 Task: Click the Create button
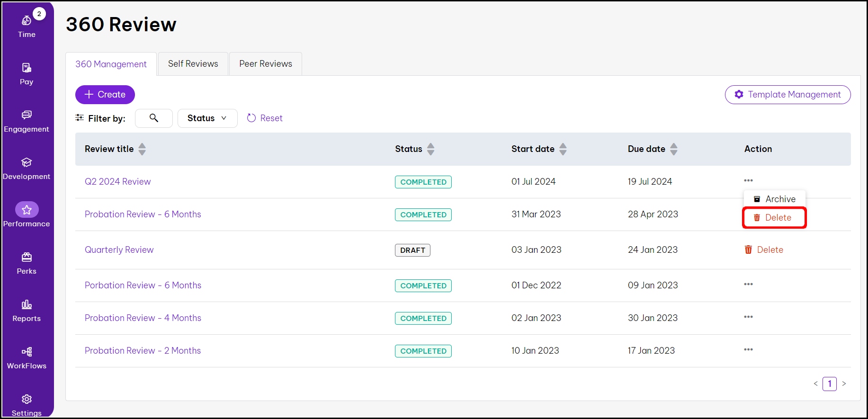[x=105, y=94]
